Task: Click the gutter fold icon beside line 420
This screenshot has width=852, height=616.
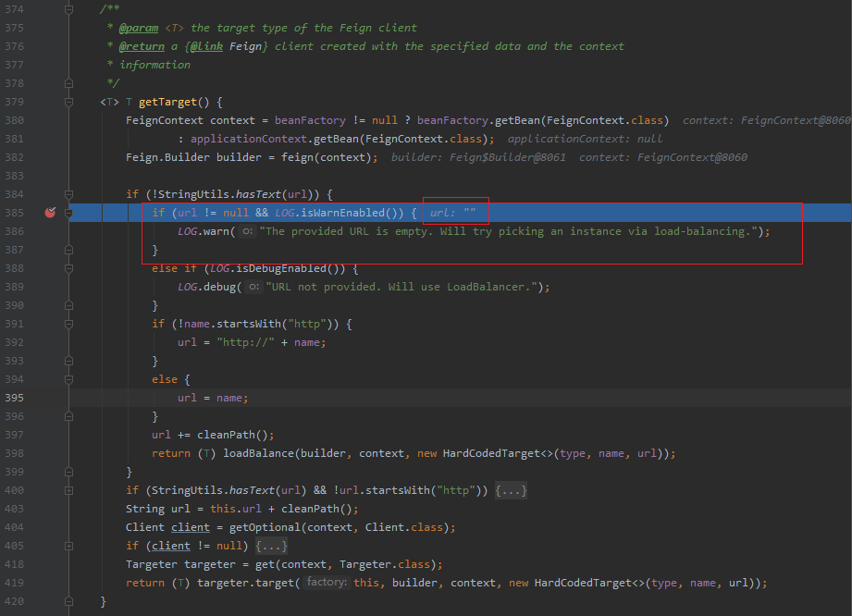Action: tap(68, 600)
